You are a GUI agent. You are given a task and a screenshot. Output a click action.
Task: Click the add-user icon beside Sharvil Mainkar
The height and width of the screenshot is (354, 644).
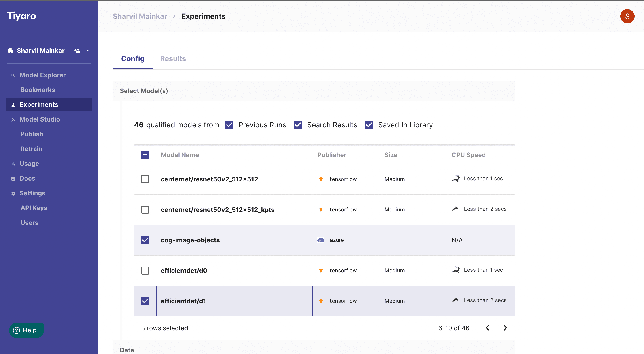click(x=77, y=51)
